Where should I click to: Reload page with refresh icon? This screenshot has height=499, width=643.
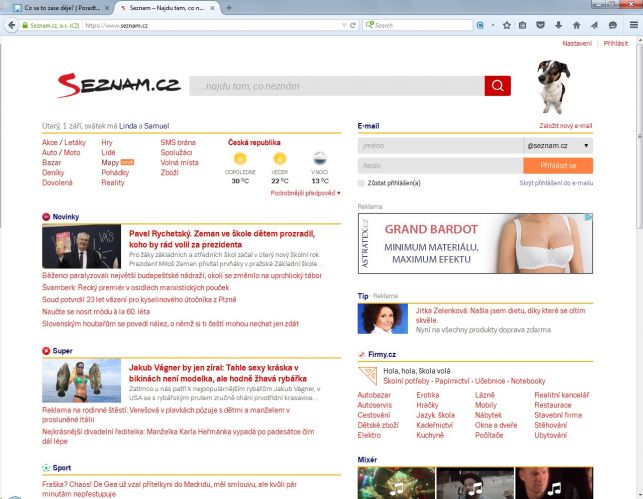[x=353, y=25]
